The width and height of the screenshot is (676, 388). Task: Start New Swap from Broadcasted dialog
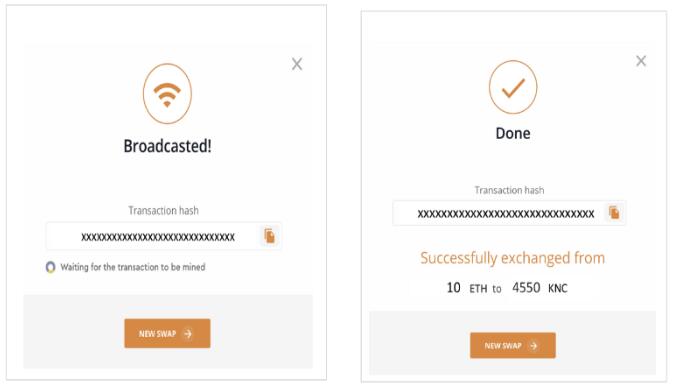click(167, 333)
